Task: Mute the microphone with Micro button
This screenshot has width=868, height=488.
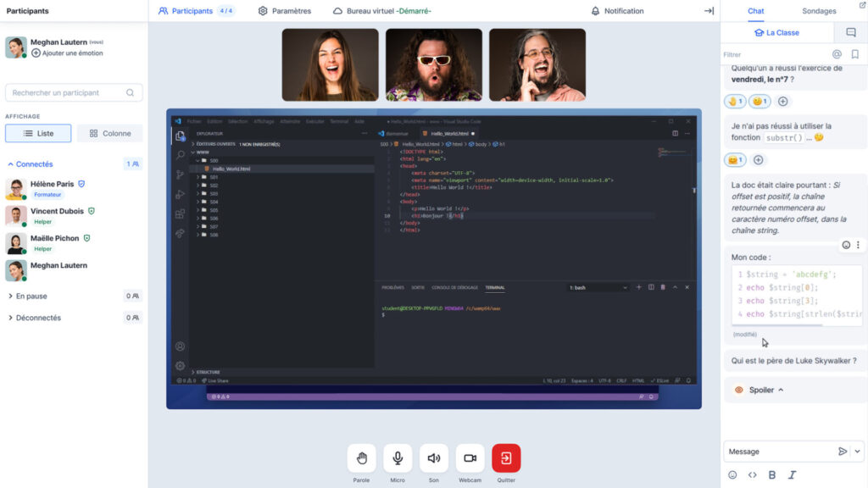Action: pos(398,458)
